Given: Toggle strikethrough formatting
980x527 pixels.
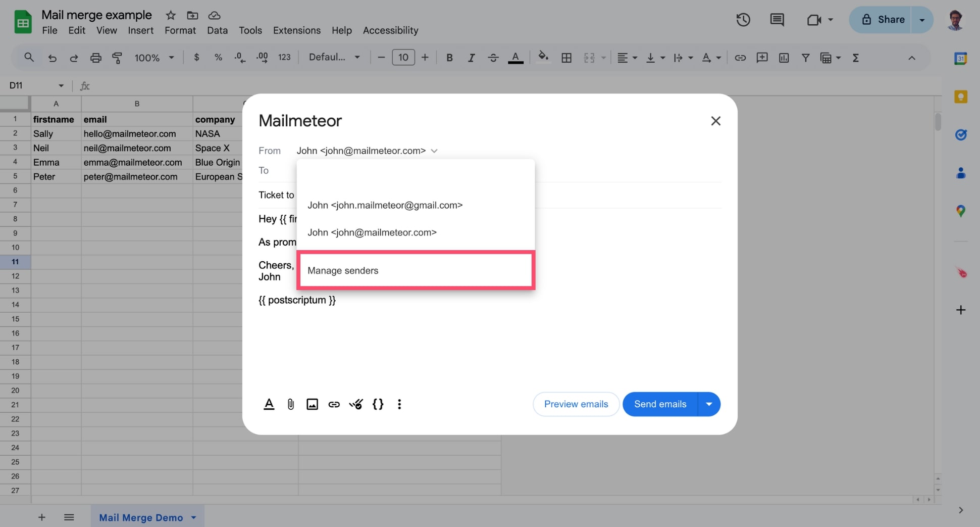Looking at the screenshot, I should (x=493, y=58).
